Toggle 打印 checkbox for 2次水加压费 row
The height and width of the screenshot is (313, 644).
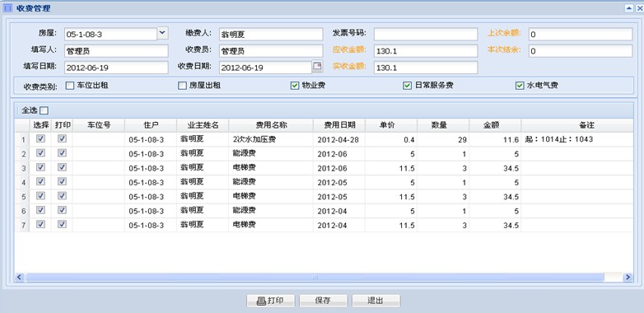coord(62,139)
